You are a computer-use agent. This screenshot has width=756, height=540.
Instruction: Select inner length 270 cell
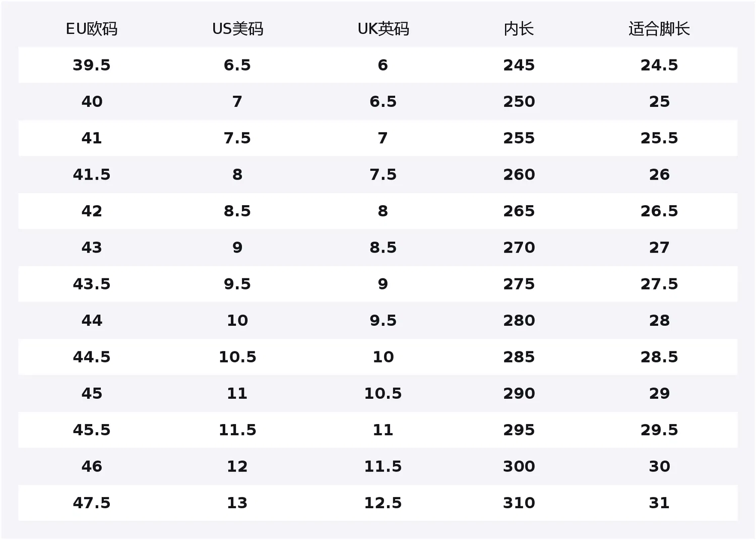point(519,248)
